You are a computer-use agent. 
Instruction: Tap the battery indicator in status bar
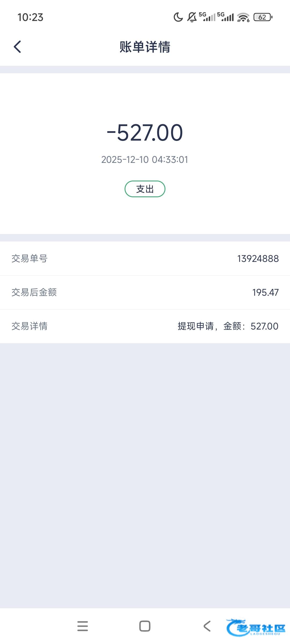tap(263, 17)
